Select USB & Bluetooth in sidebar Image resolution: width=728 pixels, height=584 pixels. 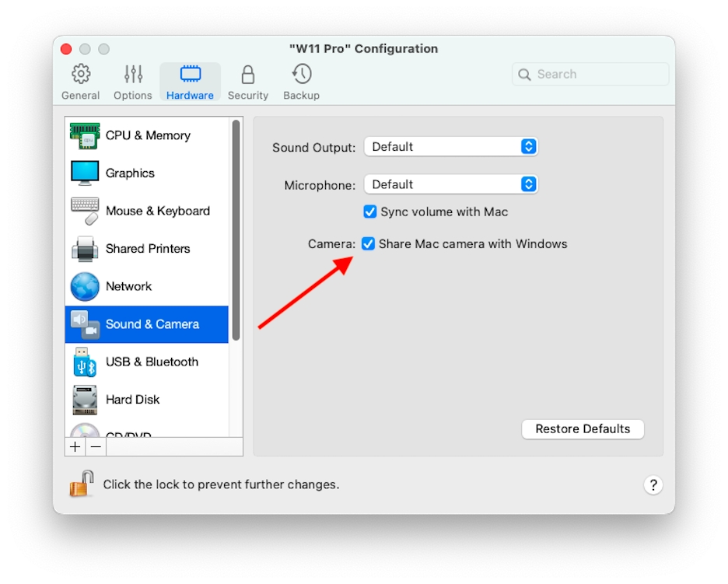coord(152,362)
